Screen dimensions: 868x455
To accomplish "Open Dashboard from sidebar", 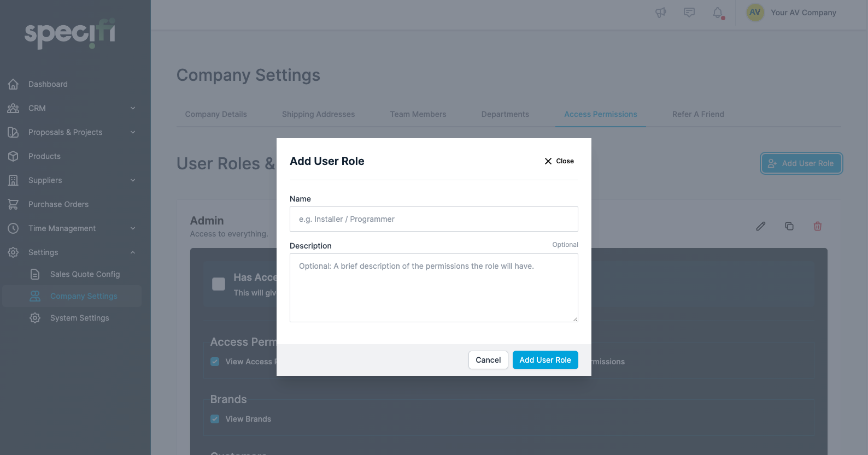I will coord(48,84).
